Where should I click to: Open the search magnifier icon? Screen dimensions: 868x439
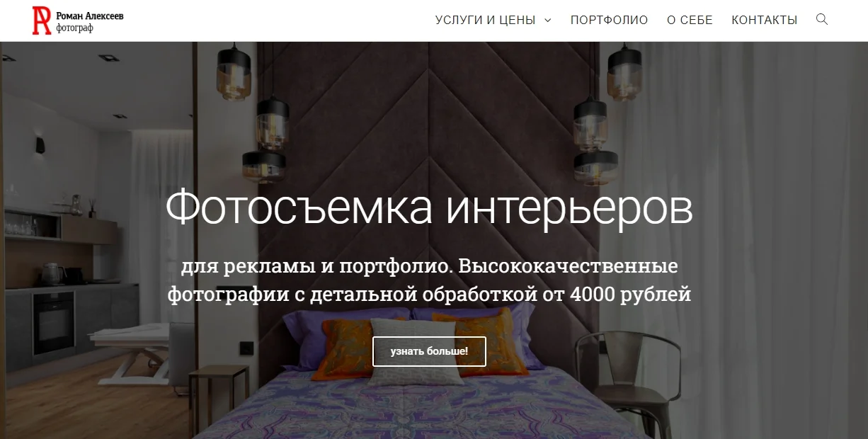coord(822,19)
